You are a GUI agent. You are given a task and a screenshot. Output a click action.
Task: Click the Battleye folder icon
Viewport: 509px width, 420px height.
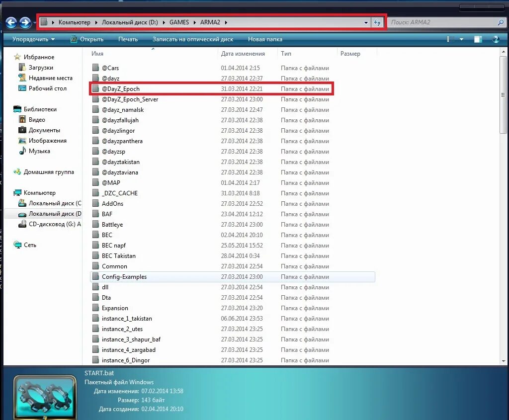pyautogui.click(x=95, y=224)
